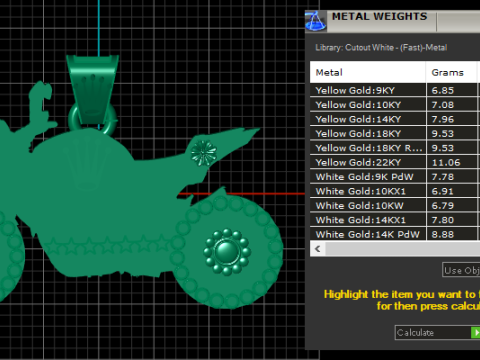Select the round hub ornament on rear wheel

pyautogui.click(x=227, y=252)
